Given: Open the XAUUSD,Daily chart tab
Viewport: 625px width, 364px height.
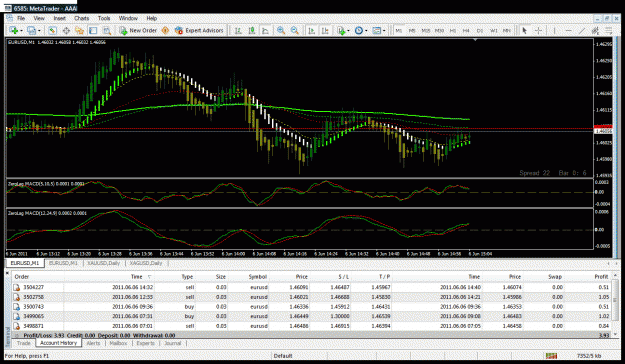Looking at the screenshot, I should [x=103, y=263].
